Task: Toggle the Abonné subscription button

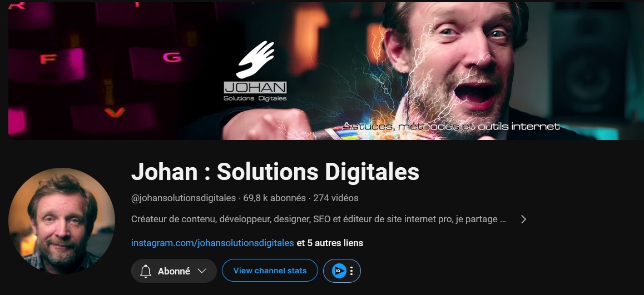Action: [174, 271]
